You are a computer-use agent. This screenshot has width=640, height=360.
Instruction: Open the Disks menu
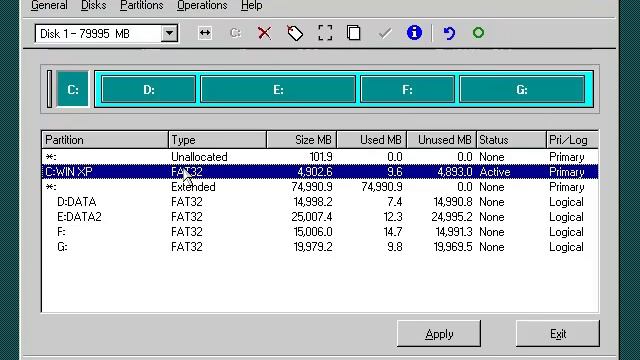pyautogui.click(x=93, y=6)
